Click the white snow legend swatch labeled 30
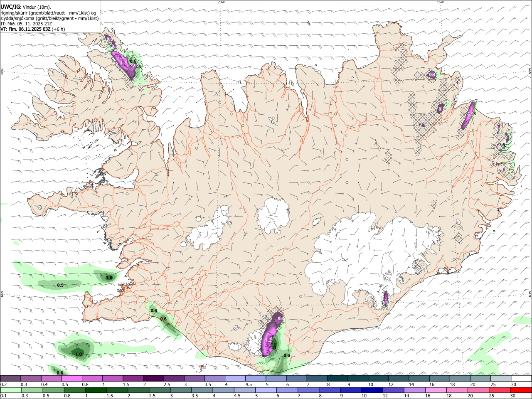Screen dimensions: 532x399 pos(521,379)
